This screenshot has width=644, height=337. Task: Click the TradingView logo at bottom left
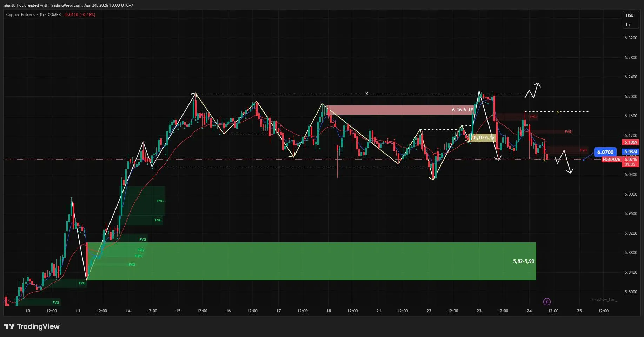tap(32, 326)
